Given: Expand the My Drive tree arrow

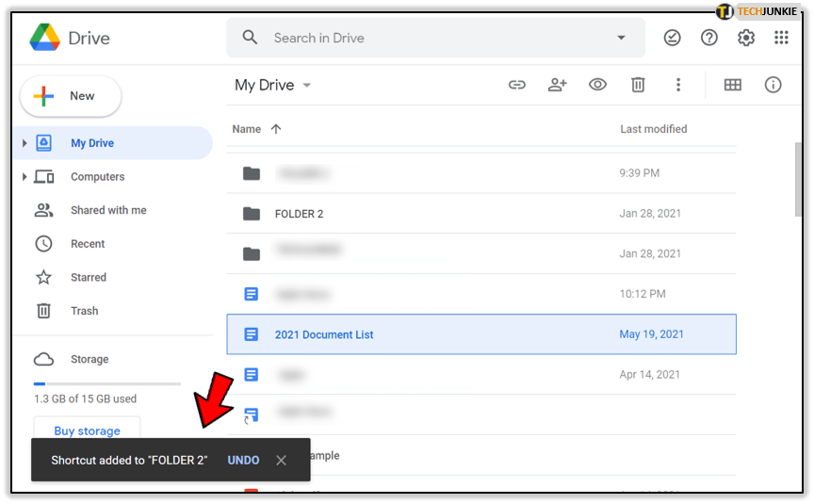Looking at the screenshot, I should click(24, 144).
